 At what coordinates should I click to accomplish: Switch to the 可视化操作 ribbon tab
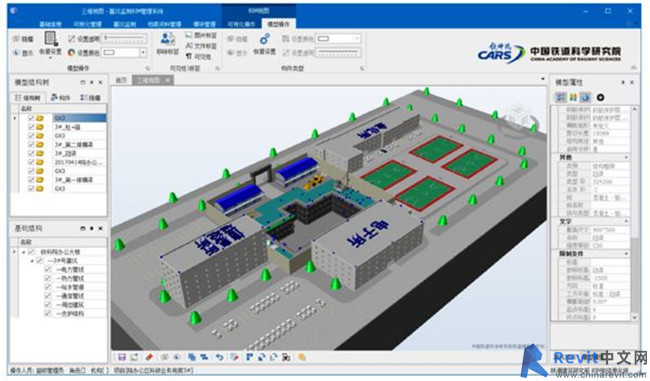coord(241,24)
